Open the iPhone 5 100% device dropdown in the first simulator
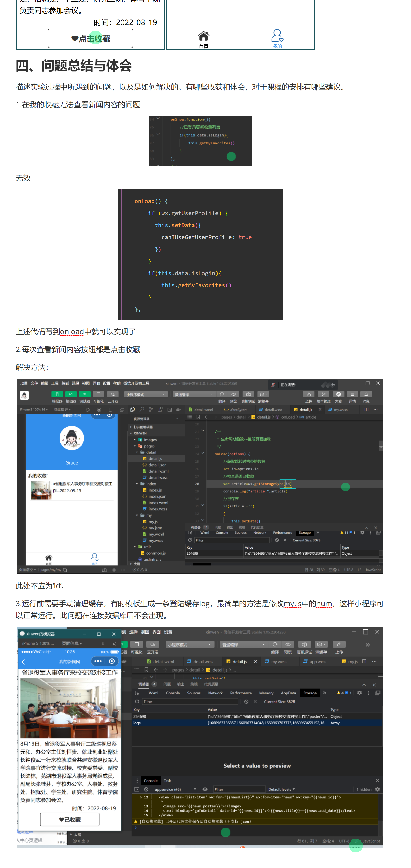 coord(34,410)
